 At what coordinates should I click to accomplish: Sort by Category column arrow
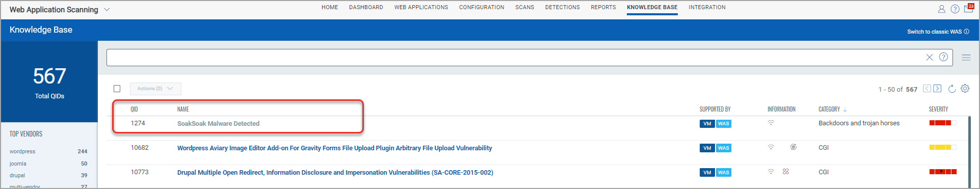point(845,110)
